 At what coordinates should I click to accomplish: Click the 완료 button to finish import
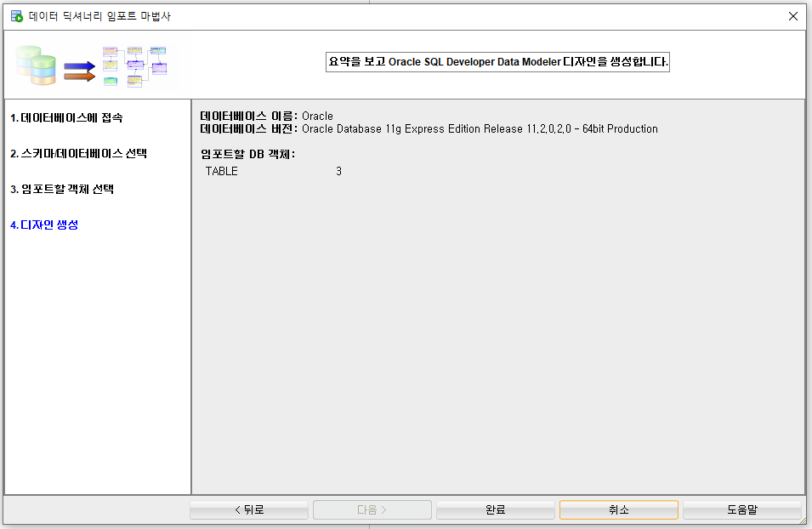pos(495,509)
